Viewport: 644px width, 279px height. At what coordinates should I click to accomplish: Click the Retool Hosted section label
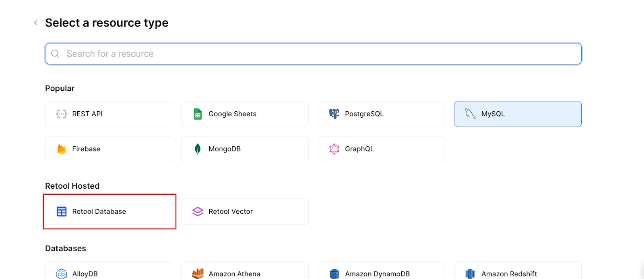click(72, 186)
